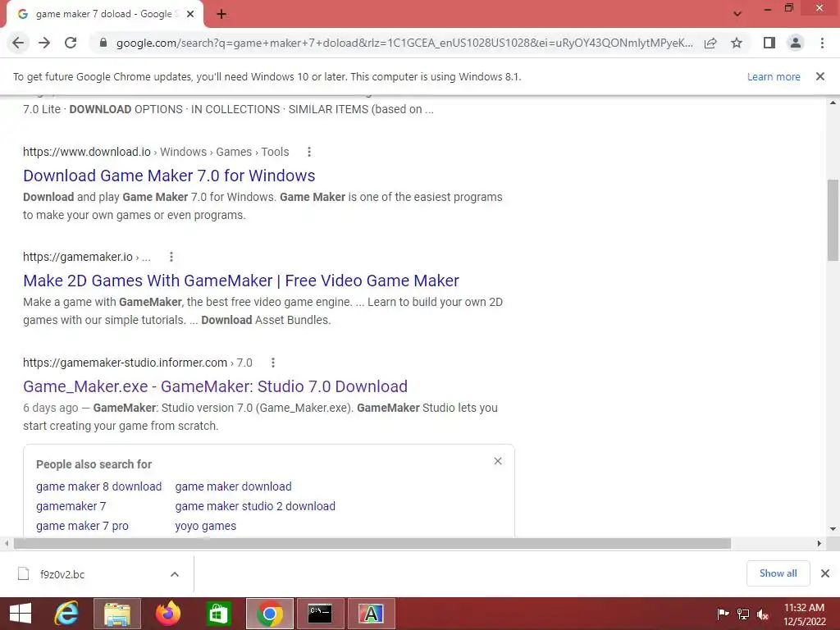View site info via the lock icon
The image size is (840, 630).
click(x=103, y=43)
